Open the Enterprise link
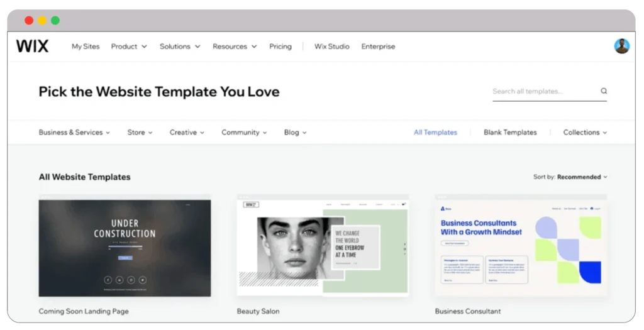 [x=378, y=47]
